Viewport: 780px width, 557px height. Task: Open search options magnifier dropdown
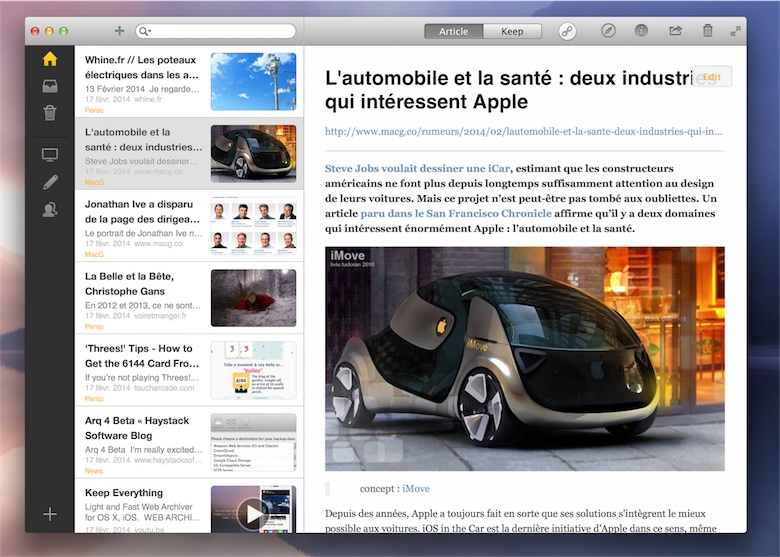145,31
